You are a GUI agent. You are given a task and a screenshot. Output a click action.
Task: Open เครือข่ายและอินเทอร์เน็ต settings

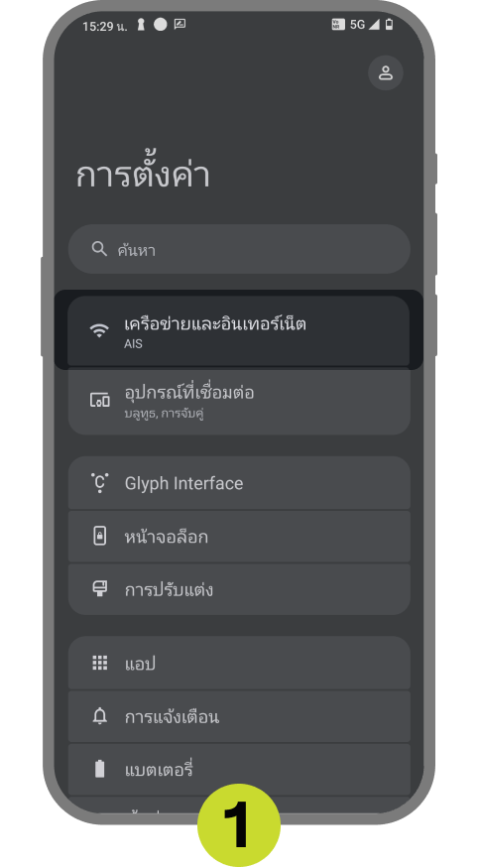239,331
